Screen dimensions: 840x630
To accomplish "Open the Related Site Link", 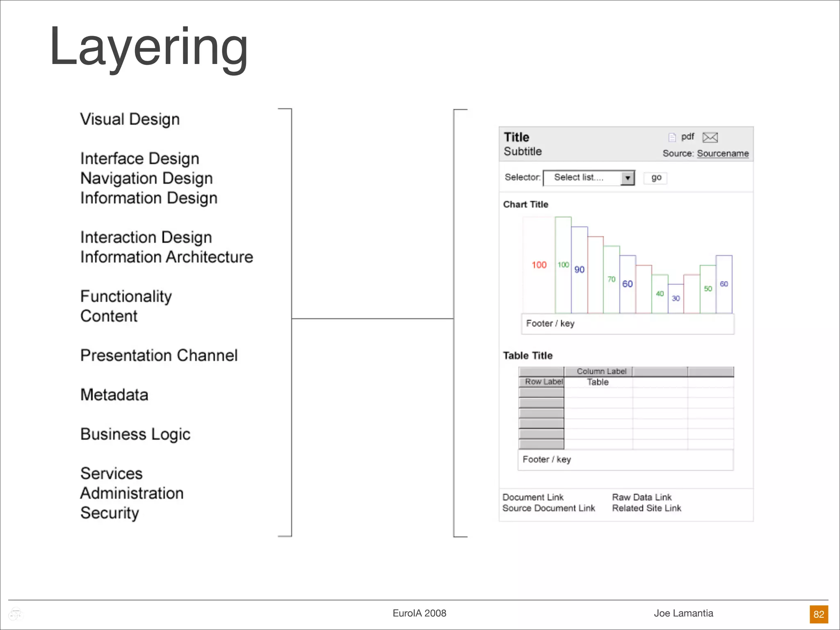I will coord(646,508).
